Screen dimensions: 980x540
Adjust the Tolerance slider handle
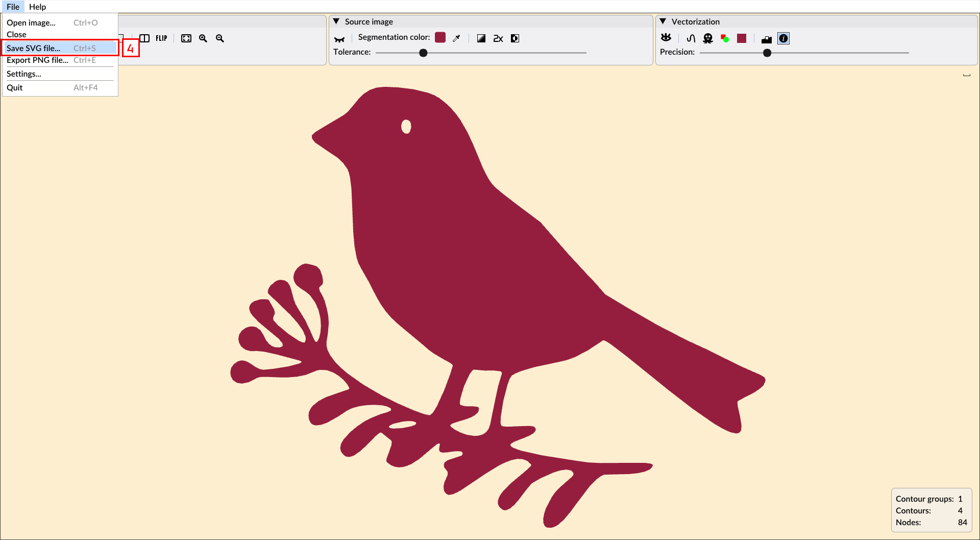(x=423, y=53)
